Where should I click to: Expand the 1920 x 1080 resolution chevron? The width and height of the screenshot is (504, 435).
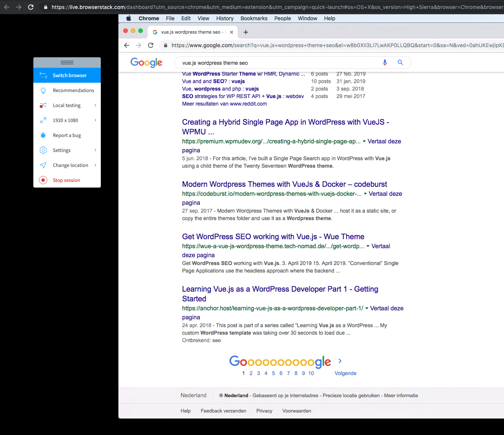(96, 120)
